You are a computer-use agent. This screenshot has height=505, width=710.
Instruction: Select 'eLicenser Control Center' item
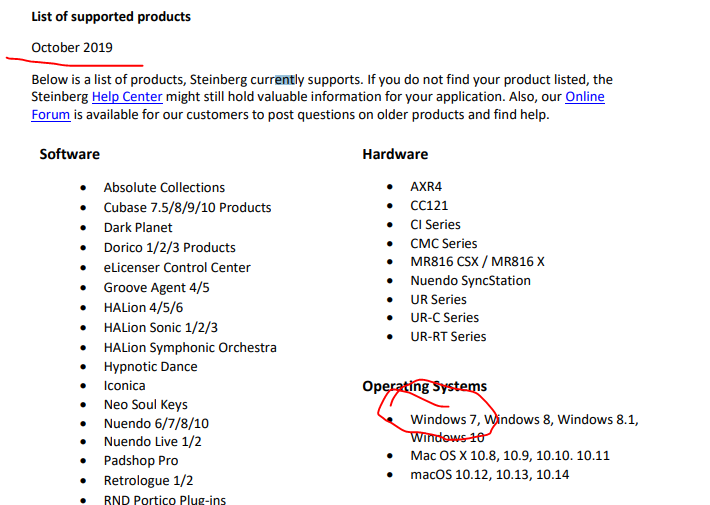point(177,267)
